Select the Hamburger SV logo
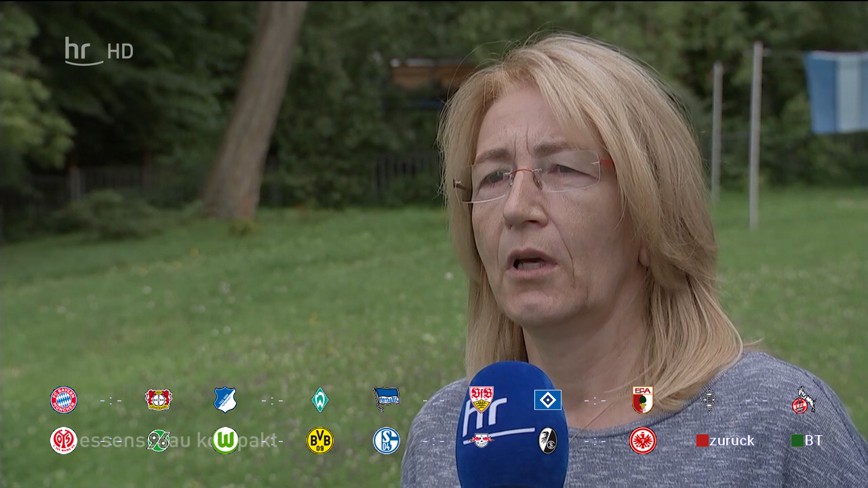The height and width of the screenshot is (488, 868). click(x=548, y=400)
